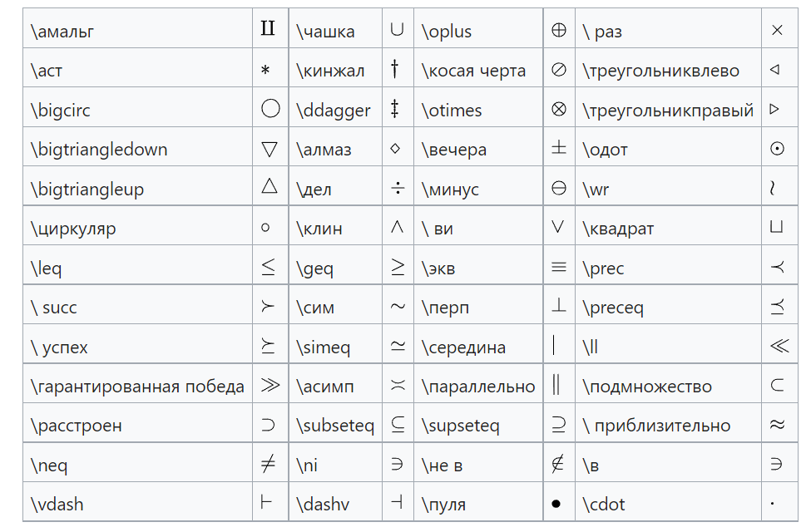This screenshot has height=532, width=811.
Task: Select the \oplus circled plus symbol
Action: coord(559,31)
